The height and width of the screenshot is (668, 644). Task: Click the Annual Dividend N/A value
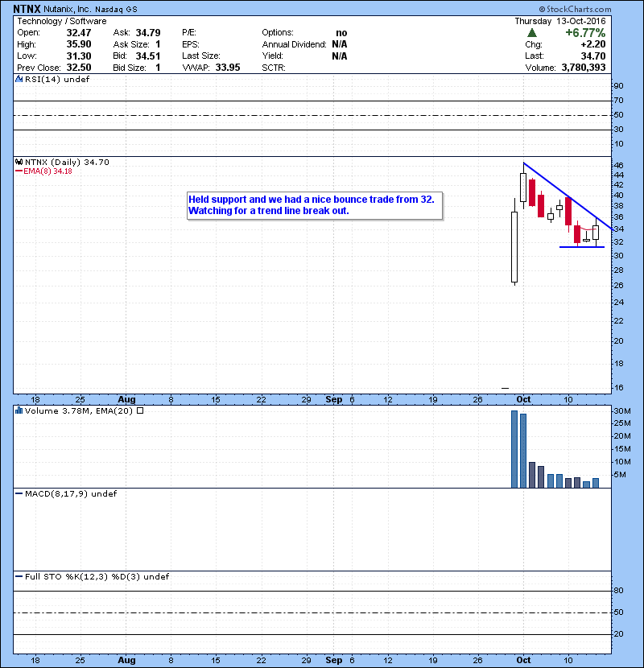click(x=340, y=44)
